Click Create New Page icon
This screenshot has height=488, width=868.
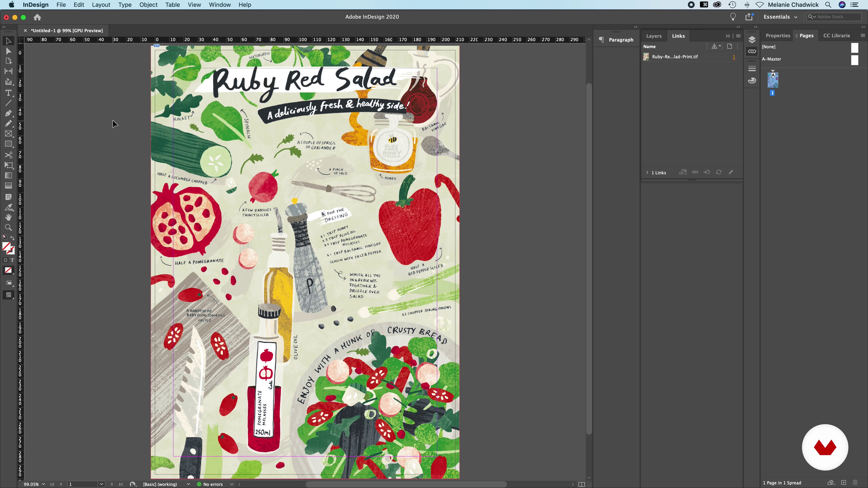click(x=844, y=483)
